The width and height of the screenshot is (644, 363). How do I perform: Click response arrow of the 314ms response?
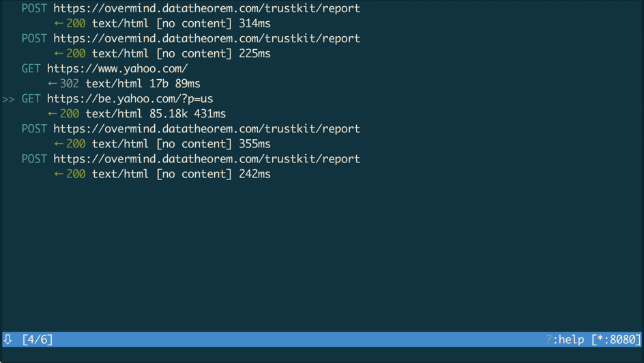(x=59, y=23)
